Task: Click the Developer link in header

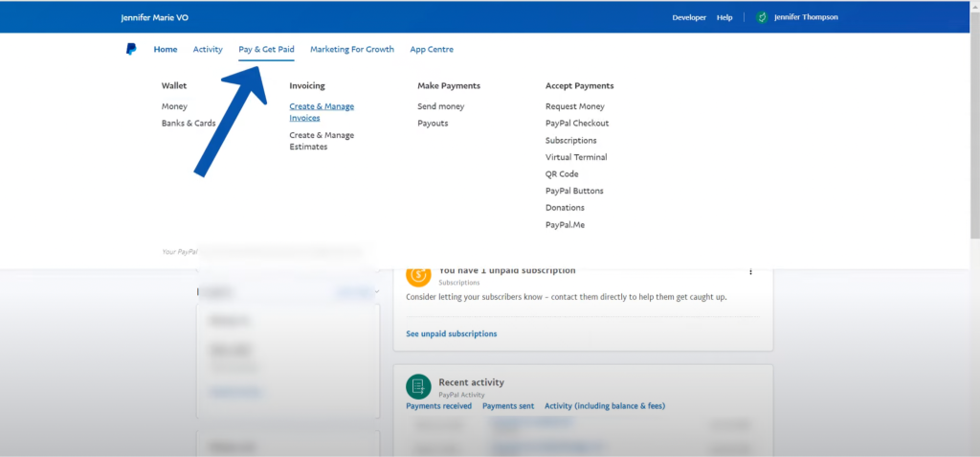Action: pos(689,17)
